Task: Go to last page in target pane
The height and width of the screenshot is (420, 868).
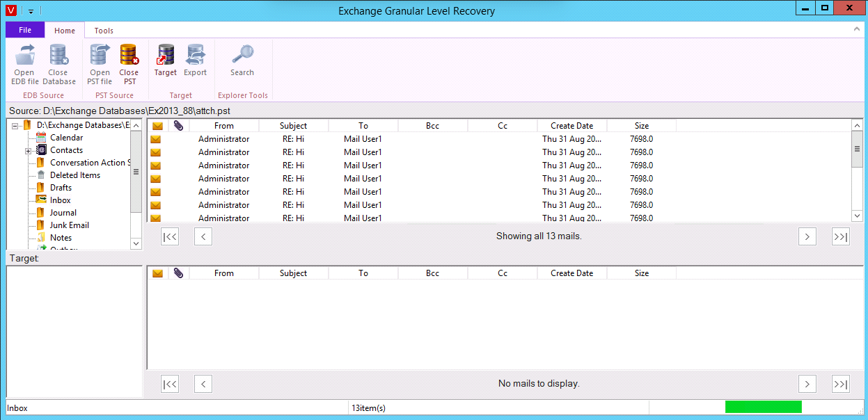Action: (841, 384)
